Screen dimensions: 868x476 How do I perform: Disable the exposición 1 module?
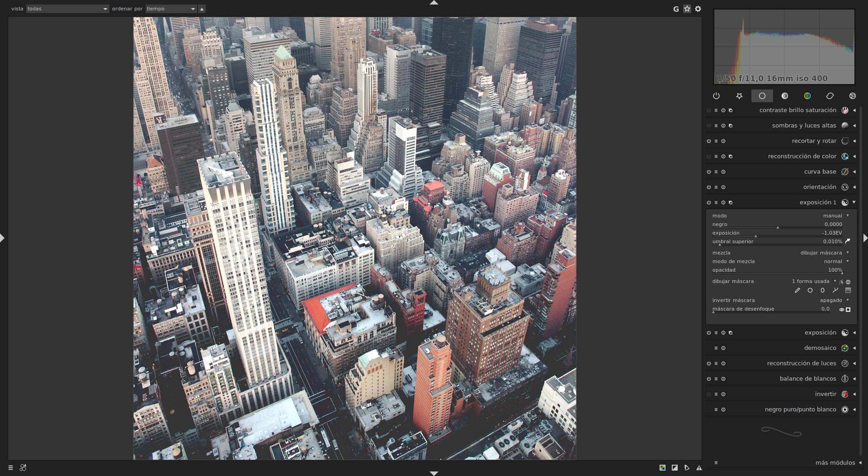[x=709, y=203]
